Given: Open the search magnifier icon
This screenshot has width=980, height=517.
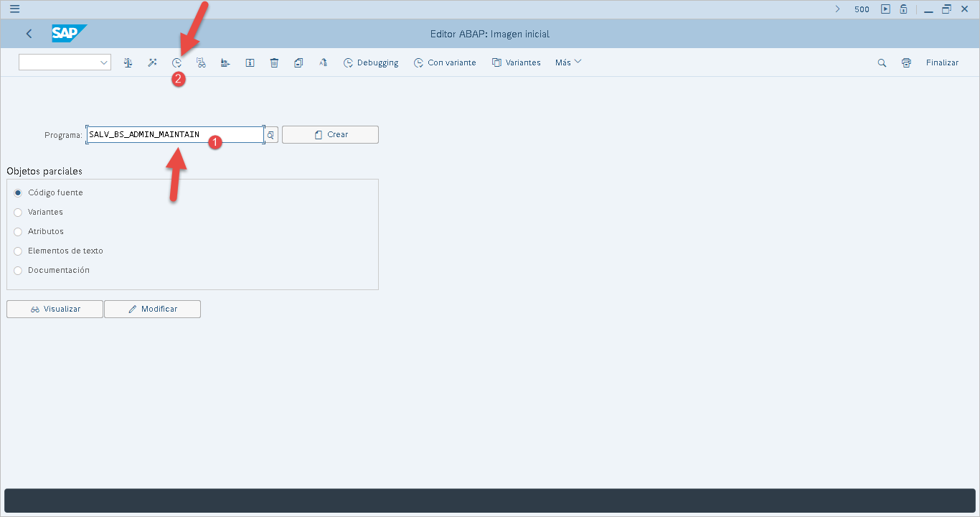Looking at the screenshot, I should 881,62.
